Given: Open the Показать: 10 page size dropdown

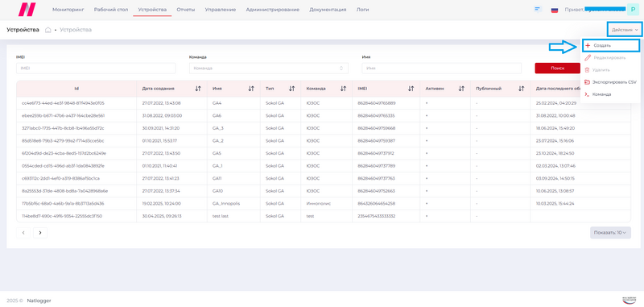Looking at the screenshot, I should pyautogui.click(x=610, y=233).
